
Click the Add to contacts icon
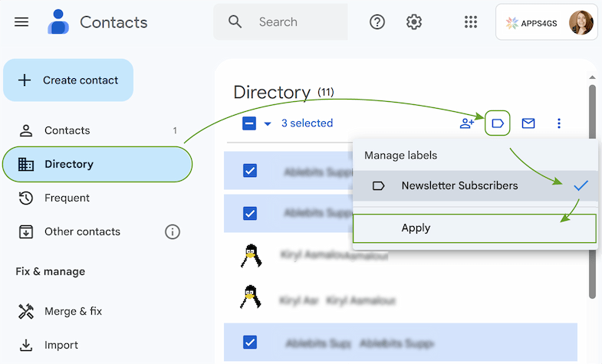tap(466, 123)
